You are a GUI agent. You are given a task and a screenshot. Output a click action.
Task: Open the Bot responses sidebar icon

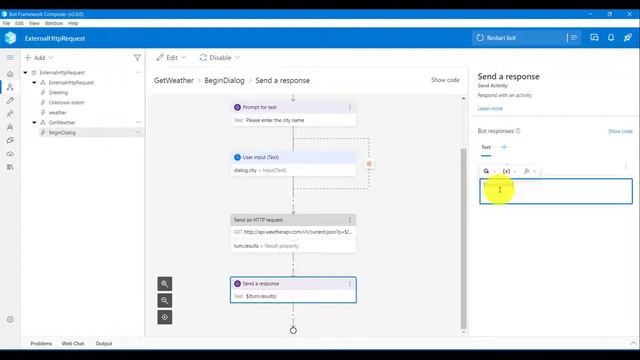10,127
